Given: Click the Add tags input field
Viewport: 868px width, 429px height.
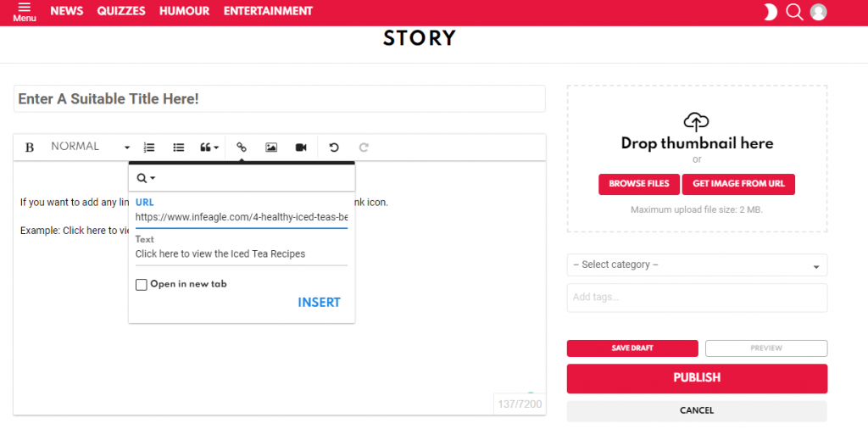Looking at the screenshot, I should [697, 298].
